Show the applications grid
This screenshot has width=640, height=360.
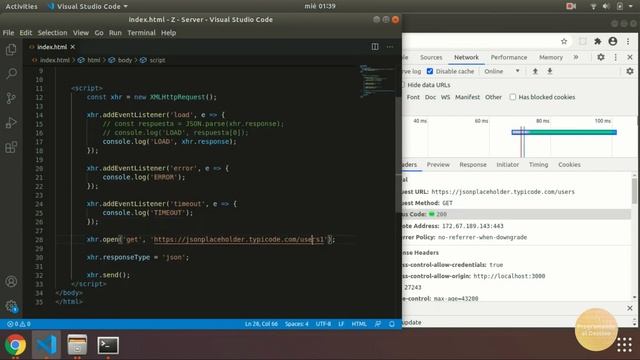pos(624,345)
